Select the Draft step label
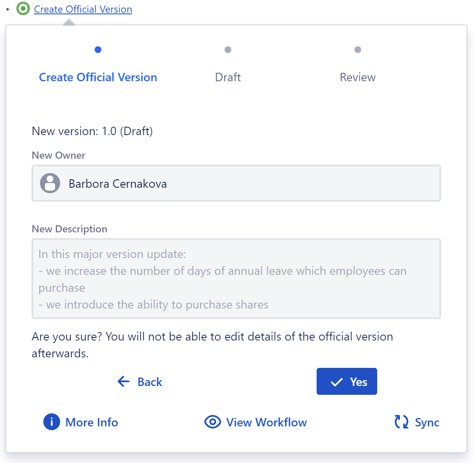The height and width of the screenshot is (463, 476). [228, 77]
